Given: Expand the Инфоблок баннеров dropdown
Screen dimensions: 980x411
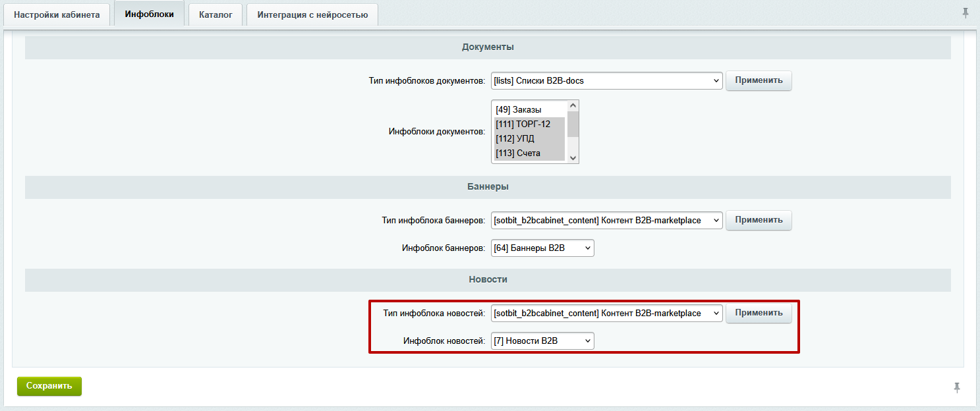Looking at the screenshot, I should pyautogui.click(x=542, y=248).
